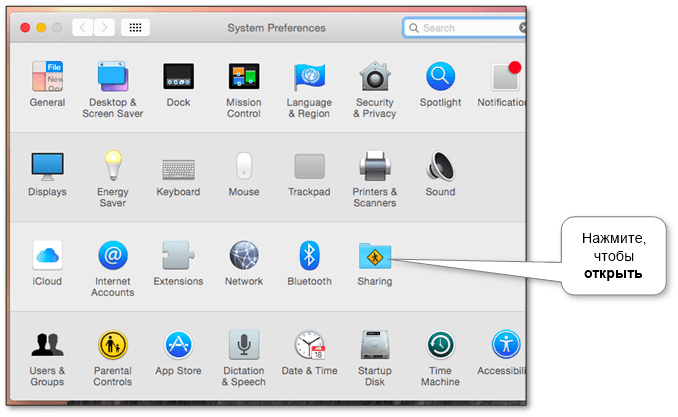Open Desktop & Screen Saver preferences
Screen dimensions: 678x417
112,89
